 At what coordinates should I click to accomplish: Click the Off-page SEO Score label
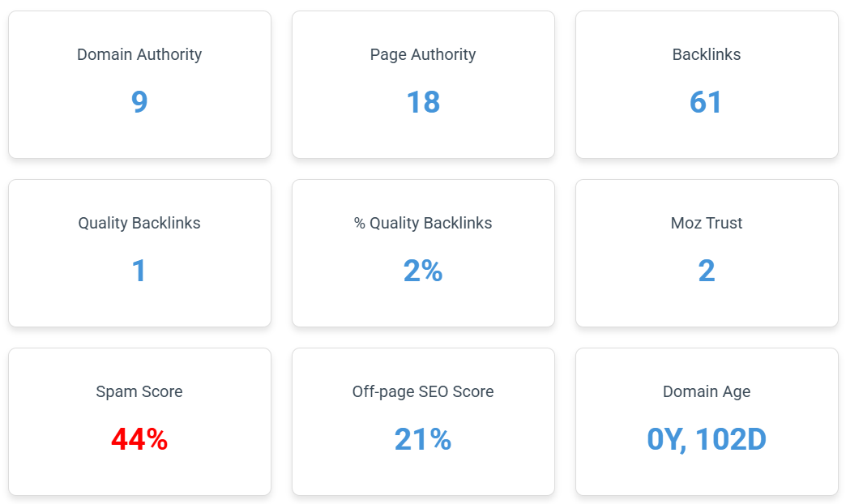tap(423, 391)
